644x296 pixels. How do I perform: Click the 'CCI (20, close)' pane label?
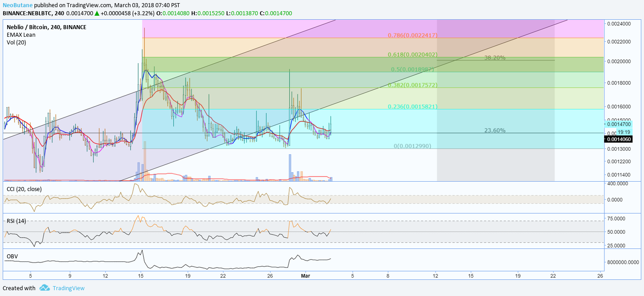click(24, 189)
